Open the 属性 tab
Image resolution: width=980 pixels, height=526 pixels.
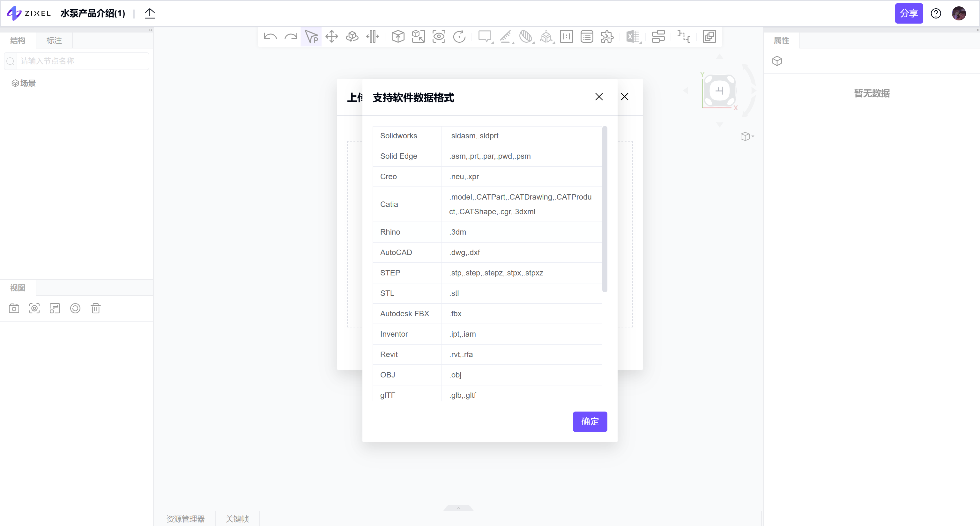(x=781, y=40)
